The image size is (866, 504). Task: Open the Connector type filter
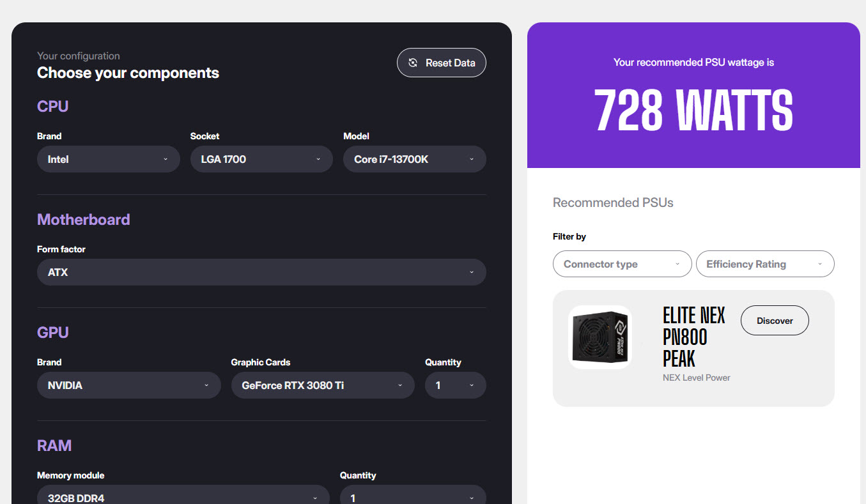622,264
